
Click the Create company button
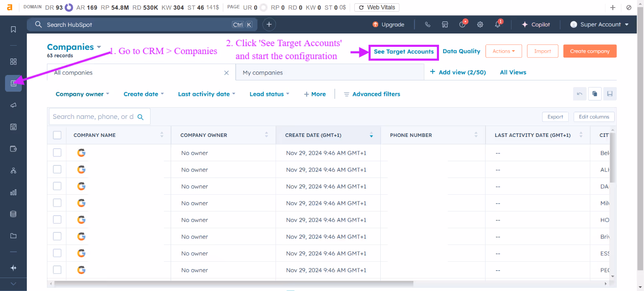click(589, 51)
